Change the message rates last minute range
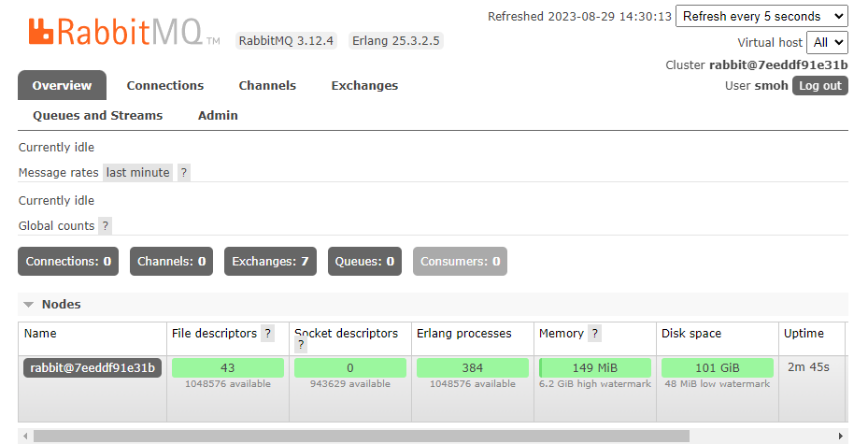This screenshot has width=868, height=444. pos(138,173)
